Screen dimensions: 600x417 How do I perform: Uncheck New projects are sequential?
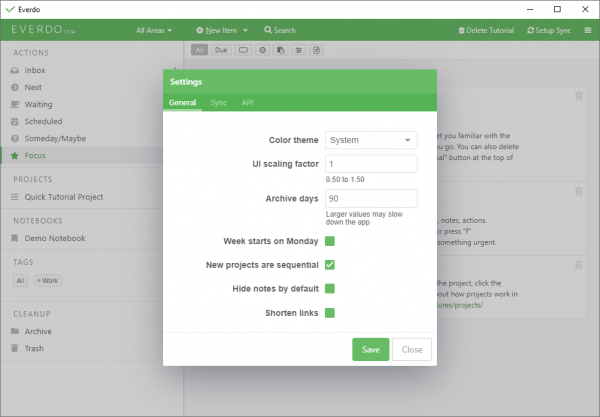click(x=330, y=265)
